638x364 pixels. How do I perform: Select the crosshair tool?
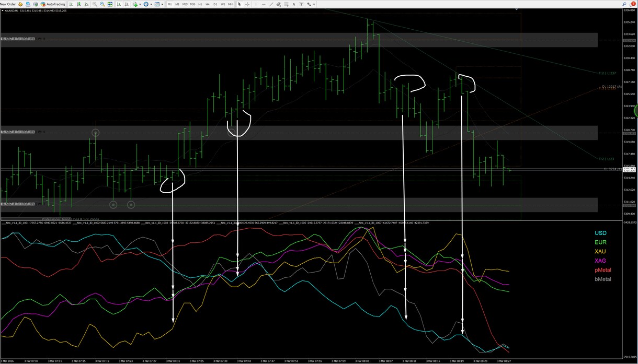point(247,4)
